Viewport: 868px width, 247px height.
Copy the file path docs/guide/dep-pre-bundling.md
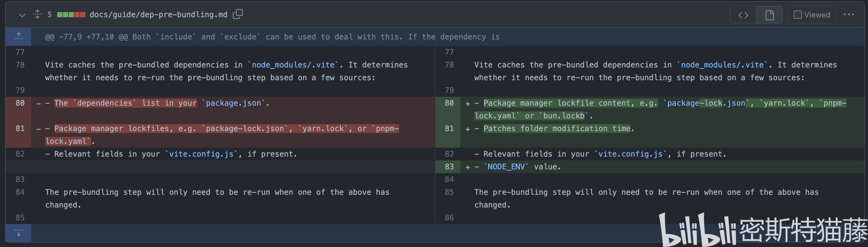point(238,14)
